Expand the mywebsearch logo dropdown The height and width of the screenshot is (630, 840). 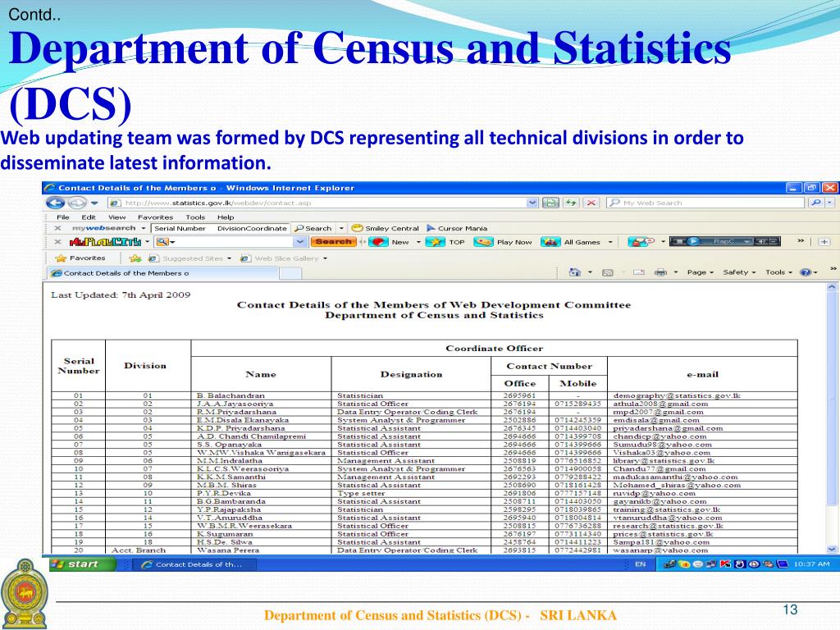point(143,228)
